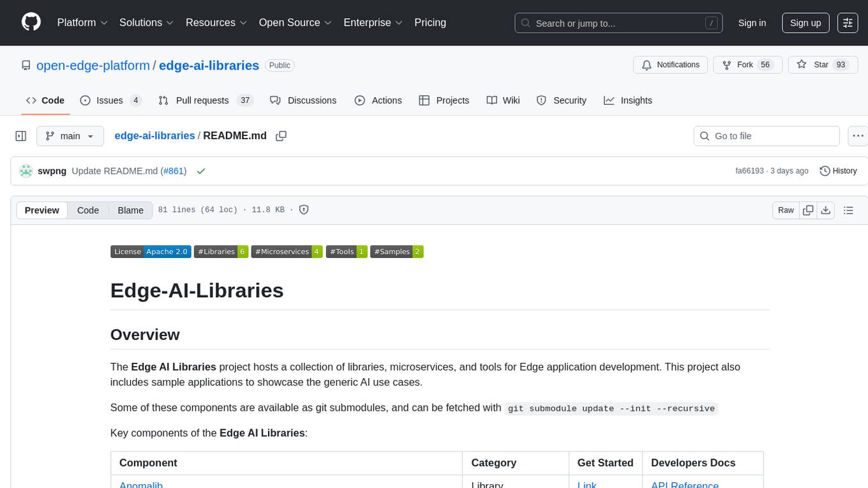Fork the repository
Viewport: 868px width, 488px height.
pyautogui.click(x=747, y=65)
